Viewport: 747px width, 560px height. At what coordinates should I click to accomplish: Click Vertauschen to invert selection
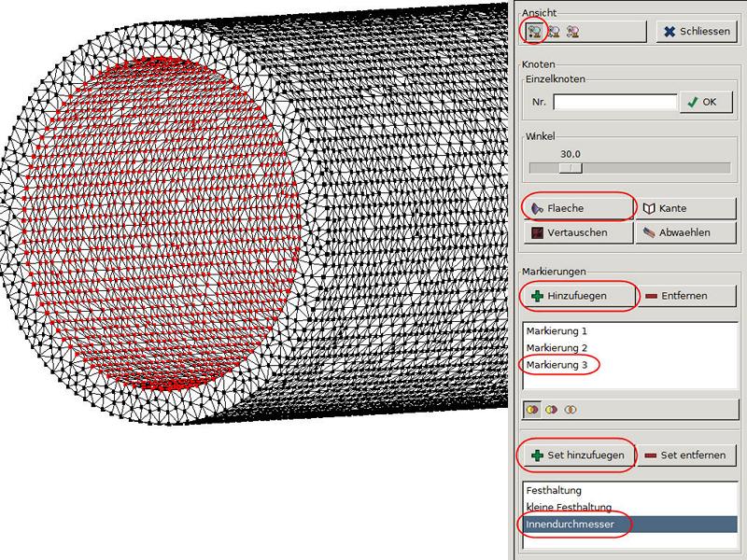pos(578,232)
